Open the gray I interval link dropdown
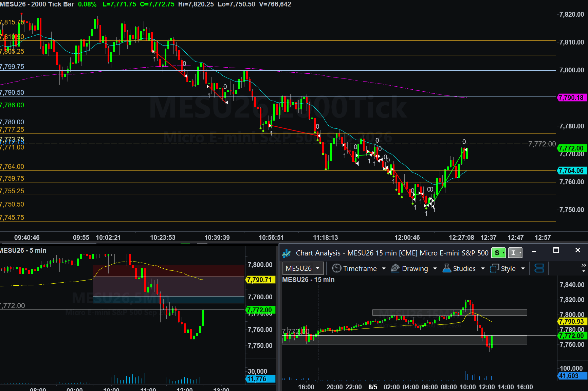The height and width of the screenshot is (391, 588). [515, 253]
